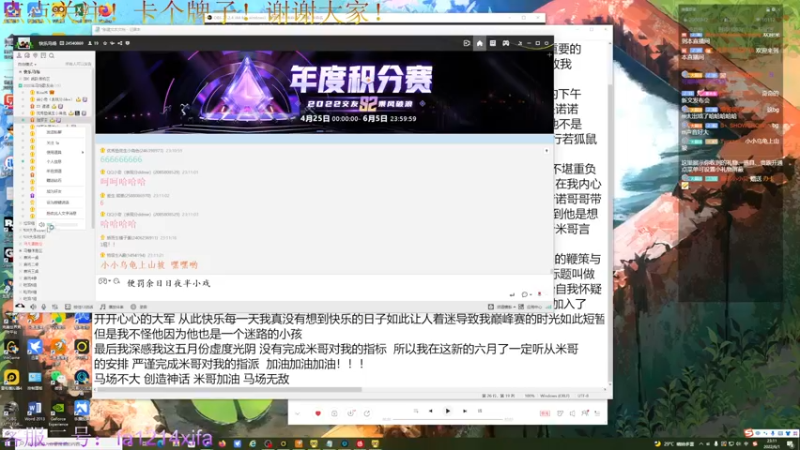Select 关注Ta in the user context menu
Image resolution: width=800 pixels, height=450 pixels.
53,143
